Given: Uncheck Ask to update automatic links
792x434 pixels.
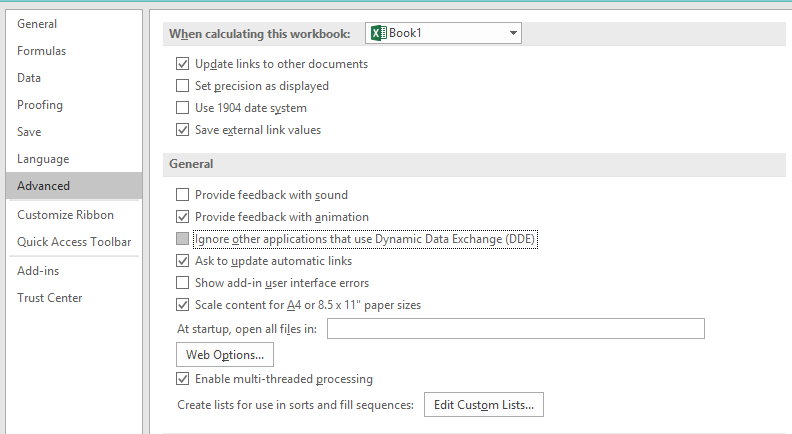Looking at the screenshot, I should coord(182,261).
